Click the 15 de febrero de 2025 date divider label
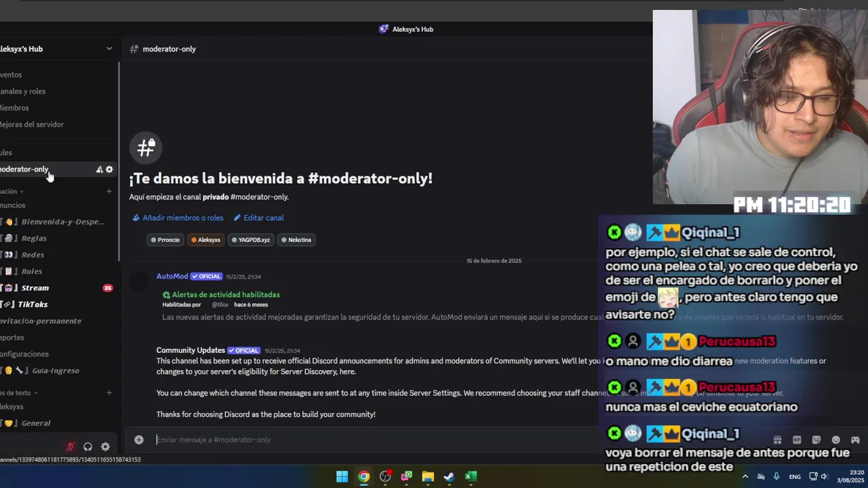This screenshot has height=488, width=868. pos(494,261)
